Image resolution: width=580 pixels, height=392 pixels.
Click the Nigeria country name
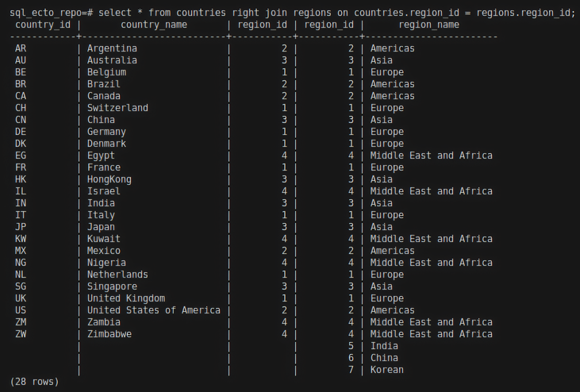tap(106, 263)
